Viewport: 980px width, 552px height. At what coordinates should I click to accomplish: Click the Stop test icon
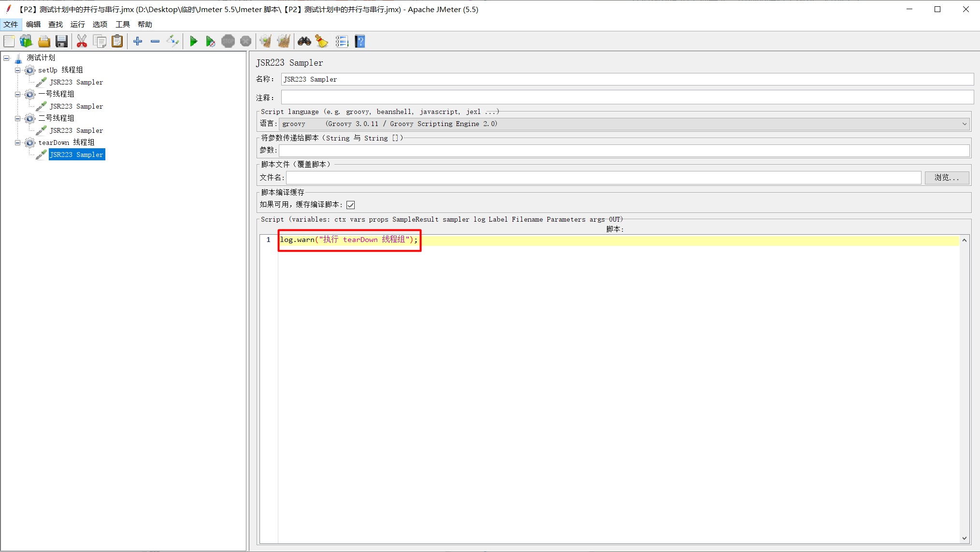click(x=228, y=42)
